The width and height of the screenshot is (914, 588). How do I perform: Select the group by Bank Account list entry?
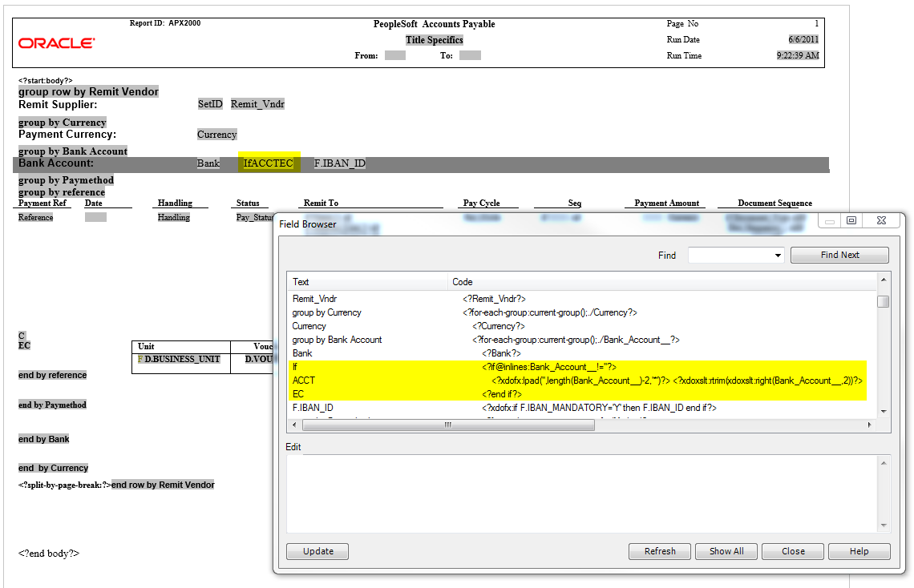[337, 339]
